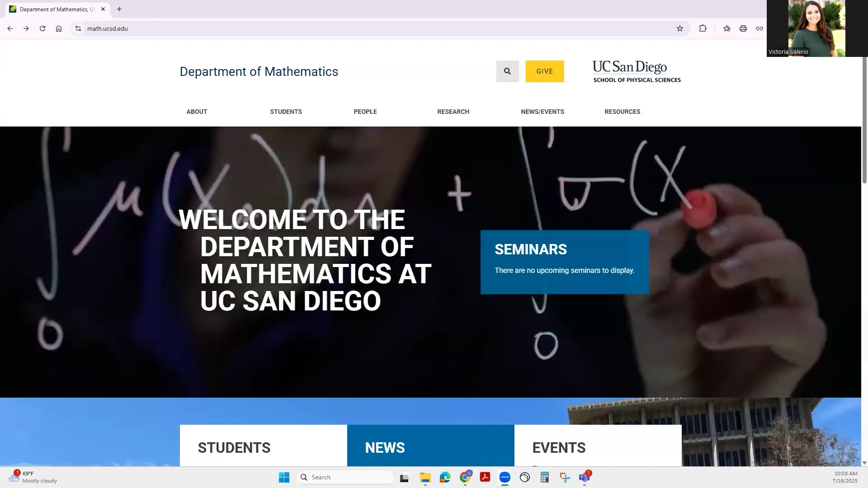The height and width of the screenshot is (488, 868).
Task: Click the site search magnifier button
Action: (507, 71)
